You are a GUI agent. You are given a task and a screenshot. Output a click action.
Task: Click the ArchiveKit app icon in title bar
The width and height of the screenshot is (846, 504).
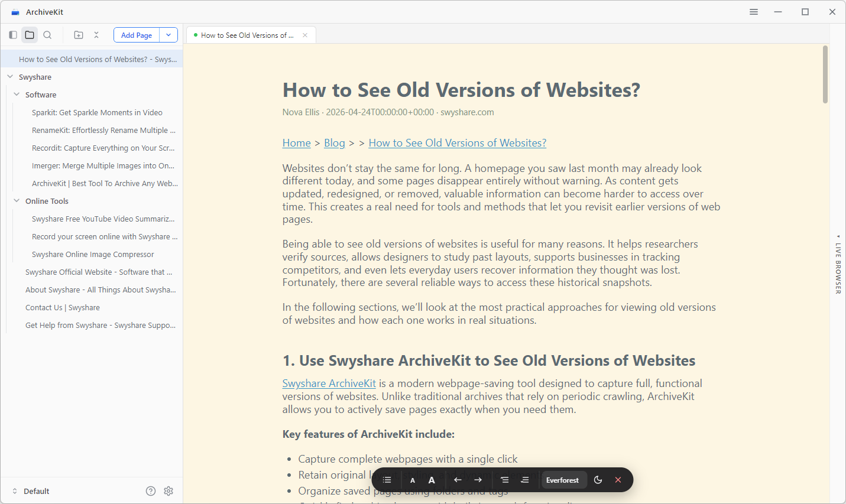click(15, 12)
